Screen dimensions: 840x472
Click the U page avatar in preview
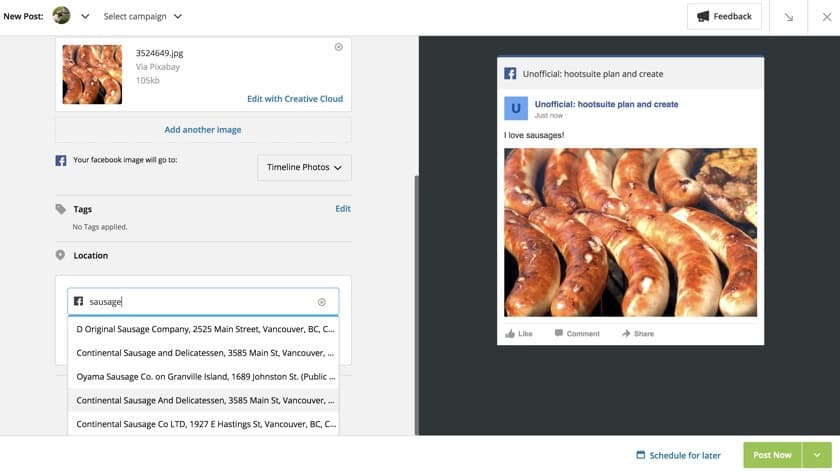[516, 108]
